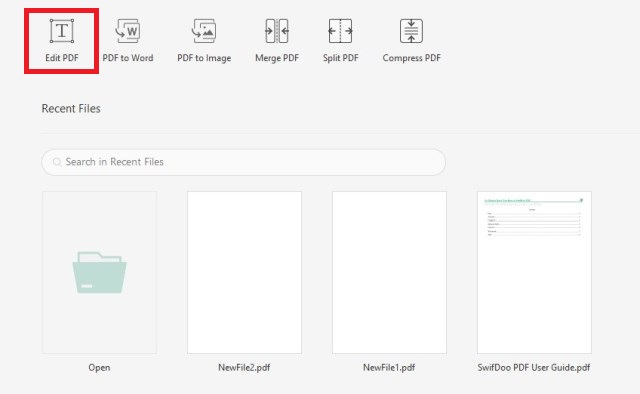Choose the Merge PDF icon
640x394 pixels.
tap(277, 31)
